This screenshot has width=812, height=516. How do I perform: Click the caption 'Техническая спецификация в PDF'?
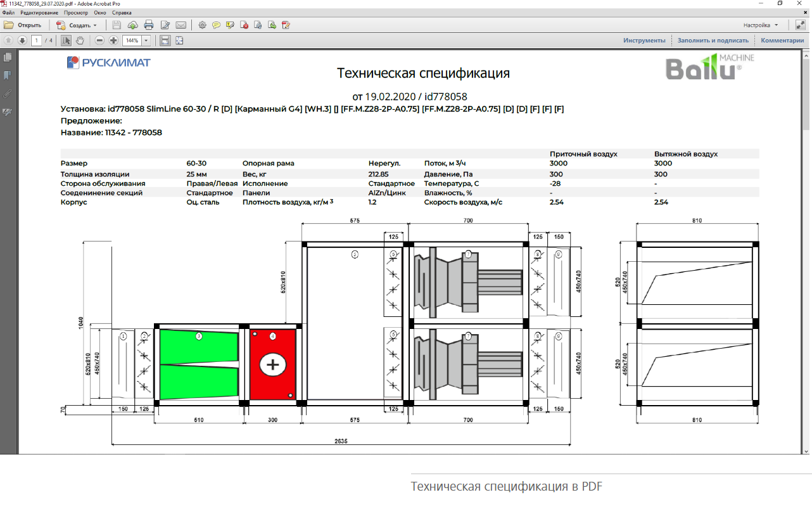(x=507, y=487)
